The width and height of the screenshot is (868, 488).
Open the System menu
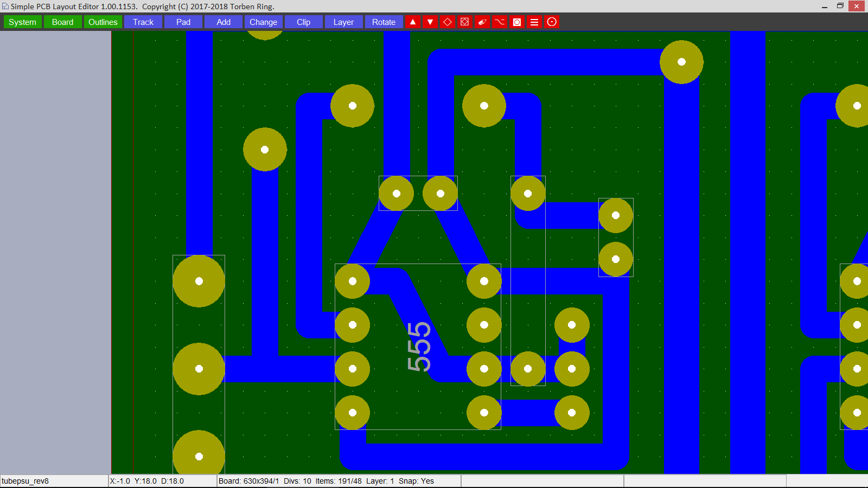tap(22, 22)
